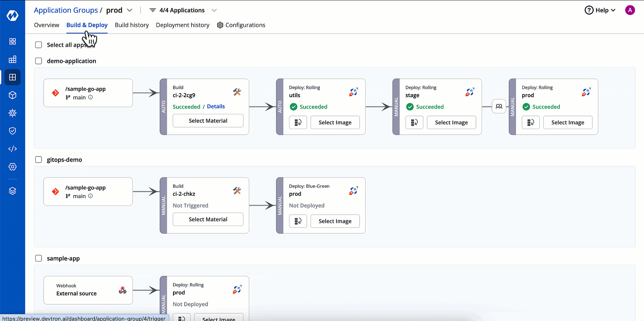Image resolution: width=644 pixels, height=321 pixels.
Task: Open the shield security icon in sidebar
Action: click(12, 131)
